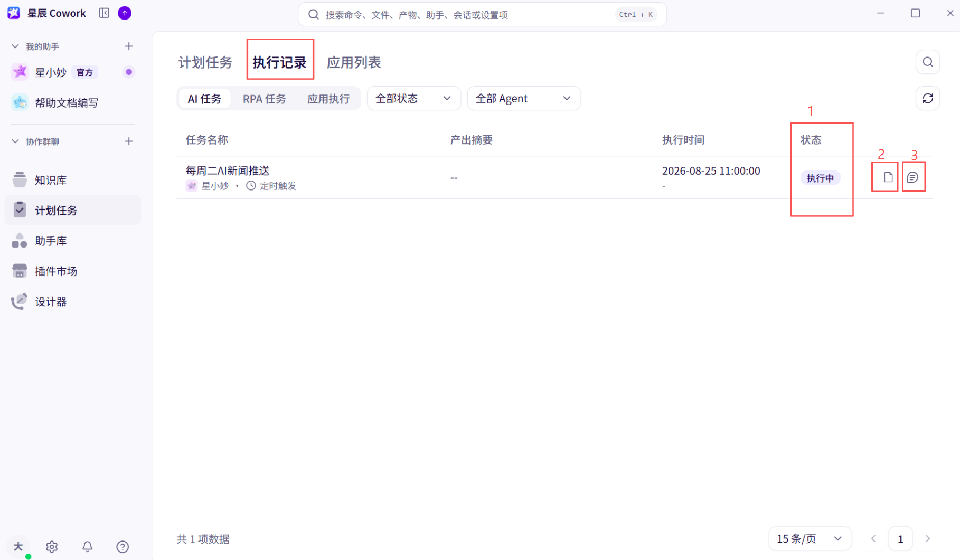The height and width of the screenshot is (560, 960).
Task: Click the 每周二AI新闻推送 task name
Action: tap(228, 170)
